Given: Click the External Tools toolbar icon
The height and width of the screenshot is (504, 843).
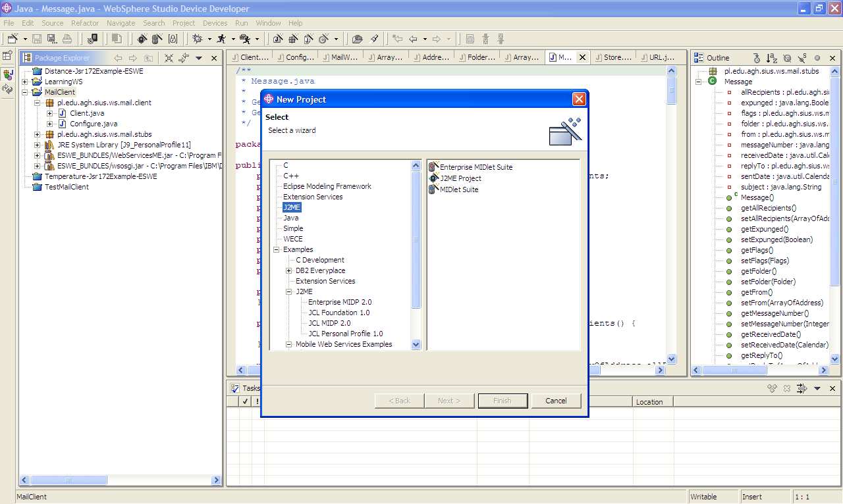Looking at the screenshot, I should [244, 39].
